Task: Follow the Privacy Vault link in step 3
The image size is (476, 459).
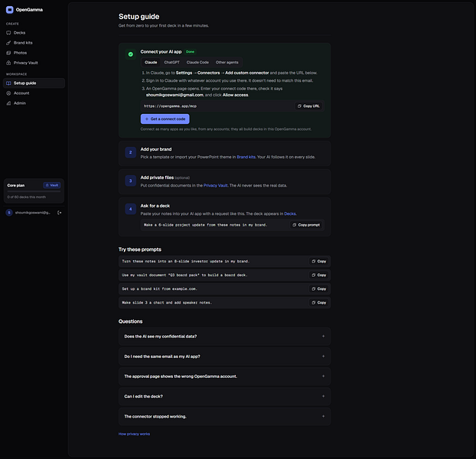Action: pyautogui.click(x=216, y=186)
